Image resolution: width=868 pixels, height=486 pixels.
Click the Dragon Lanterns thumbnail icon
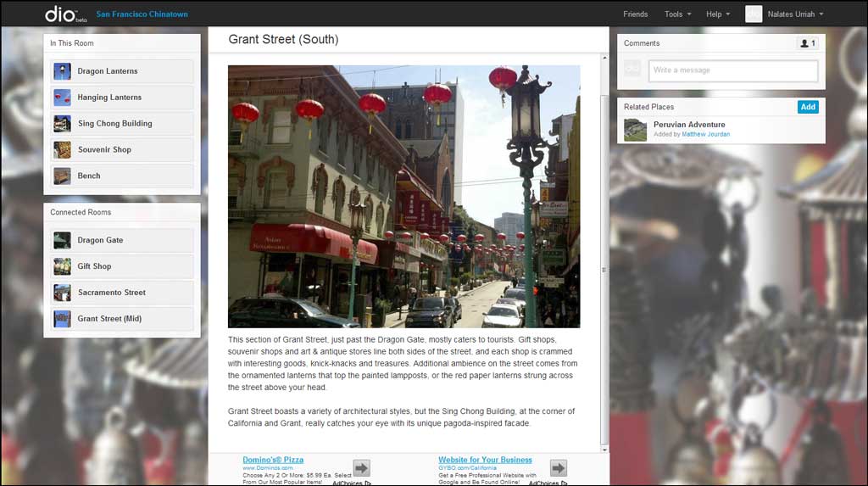pyautogui.click(x=62, y=71)
